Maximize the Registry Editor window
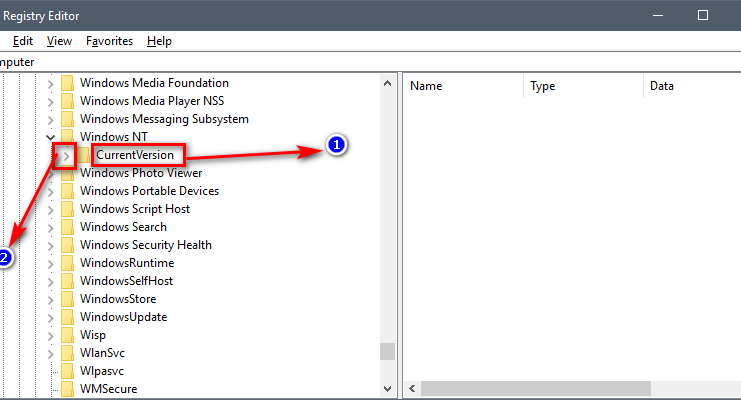Screen dimensions: 741x400 tap(703, 16)
